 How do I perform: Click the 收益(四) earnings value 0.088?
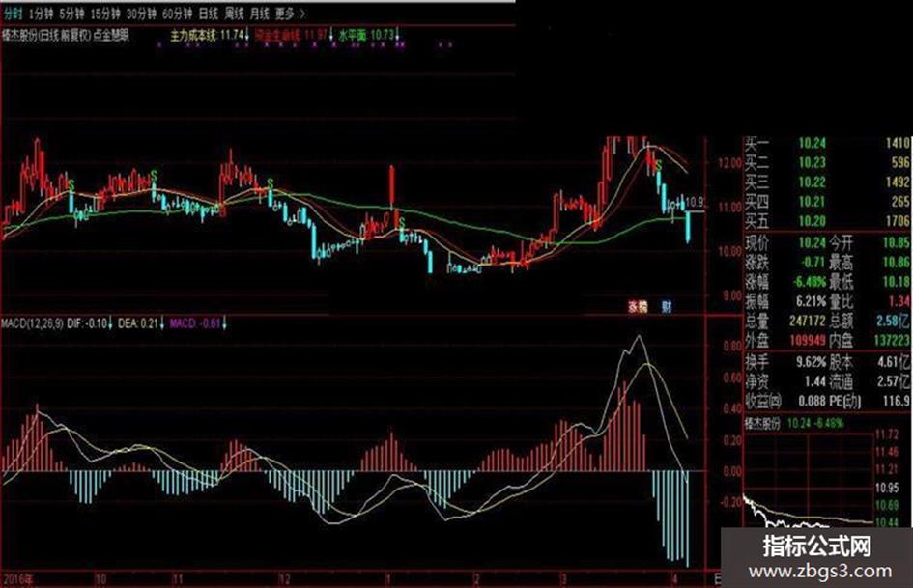pyautogui.click(x=813, y=401)
